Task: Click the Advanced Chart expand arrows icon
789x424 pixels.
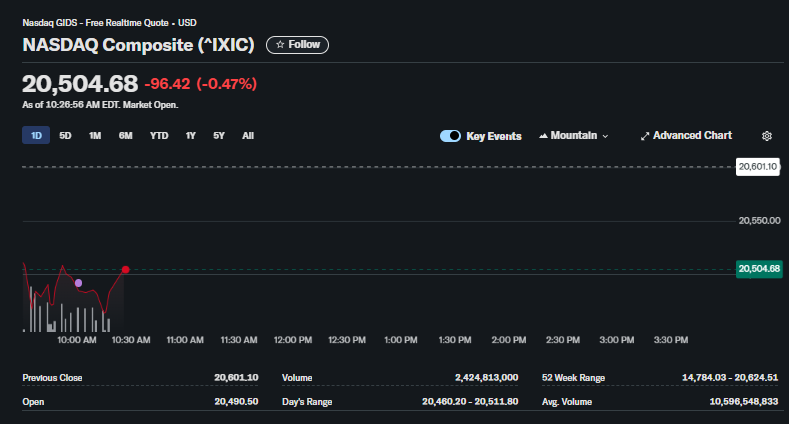Action: click(x=645, y=136)
